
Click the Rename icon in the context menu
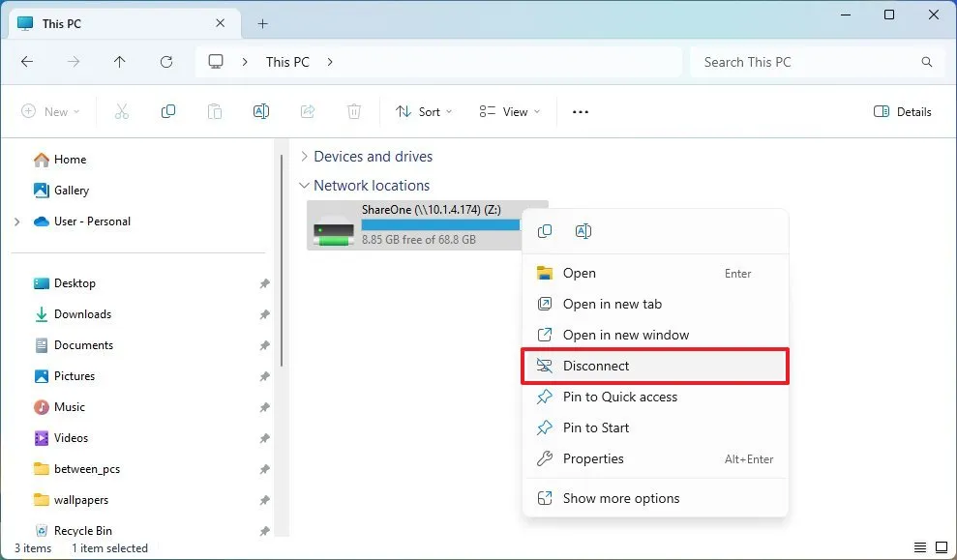(x=583, y=231)
